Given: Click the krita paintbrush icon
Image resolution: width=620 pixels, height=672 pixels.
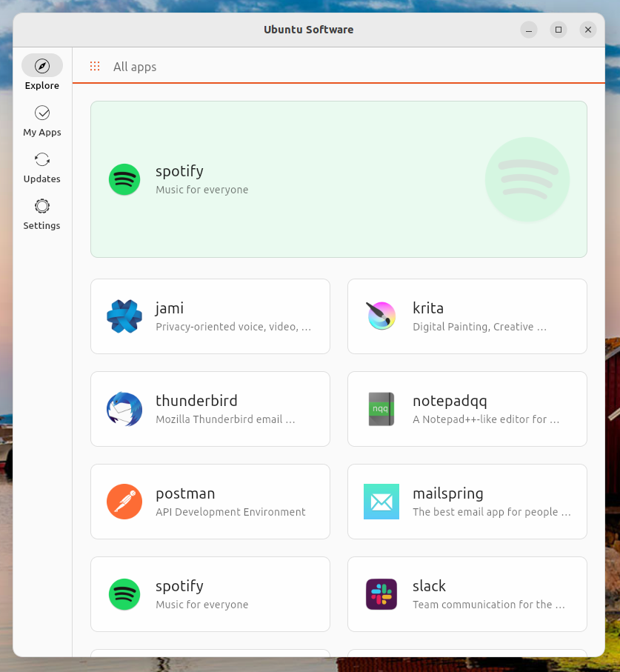Looking at the screenshot, I should (x=381, y=316).
